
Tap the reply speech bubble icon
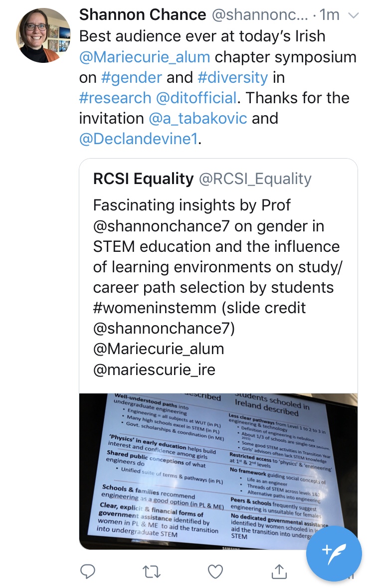pyautogui.click(x=88, y=572)
